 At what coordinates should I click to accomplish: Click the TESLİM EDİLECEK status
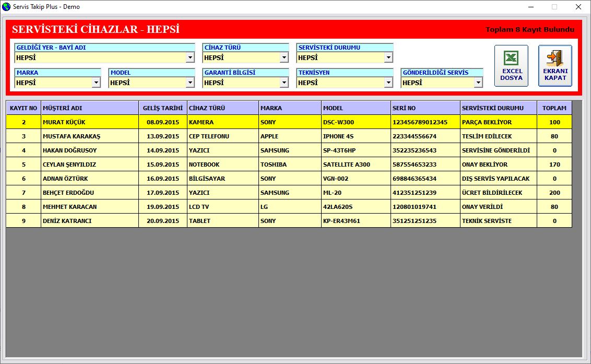click(x=498, y=136)
